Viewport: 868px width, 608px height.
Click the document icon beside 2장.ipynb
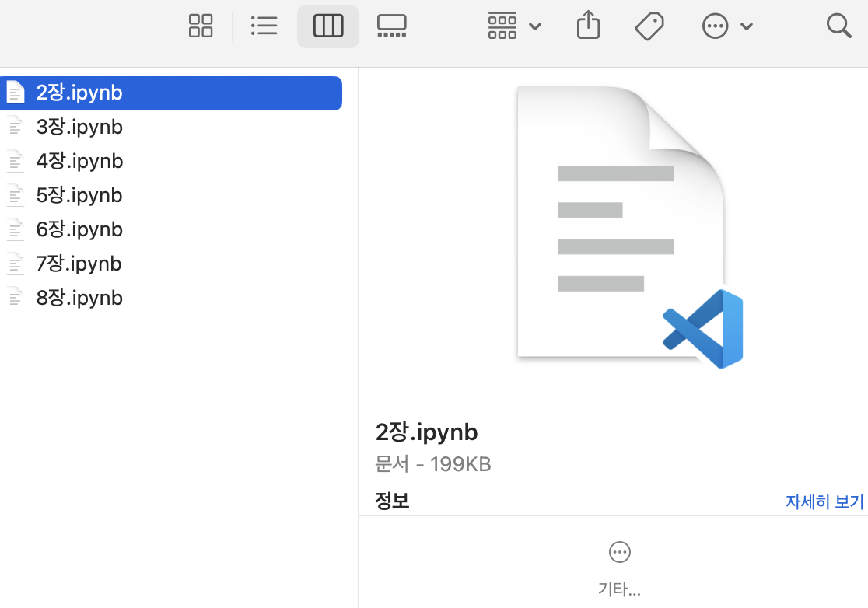click(16, 93)
